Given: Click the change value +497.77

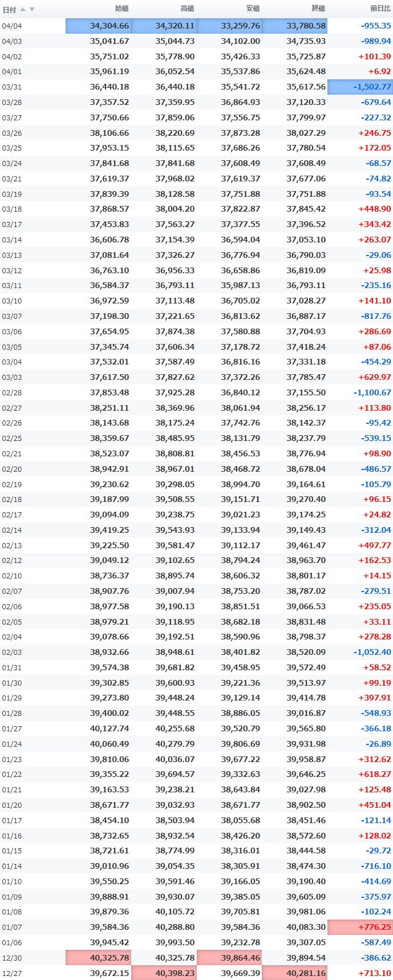Looking at the screenshot, I should tap(375, 545).
